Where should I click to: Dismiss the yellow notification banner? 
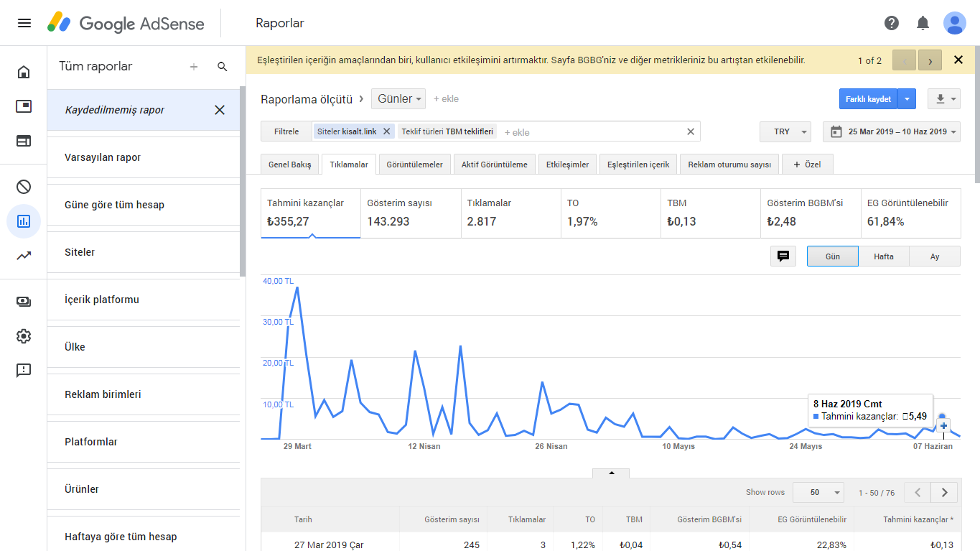[958, 60]
